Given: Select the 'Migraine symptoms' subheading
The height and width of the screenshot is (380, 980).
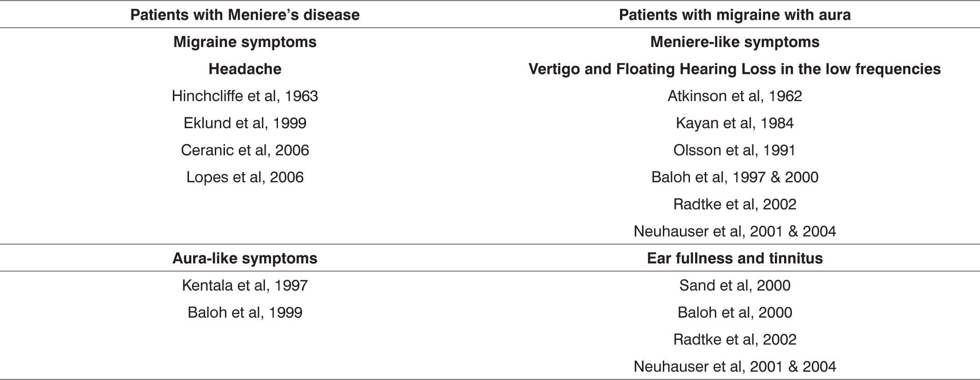Looking at the screenshot, I should [x=245, y=42].
